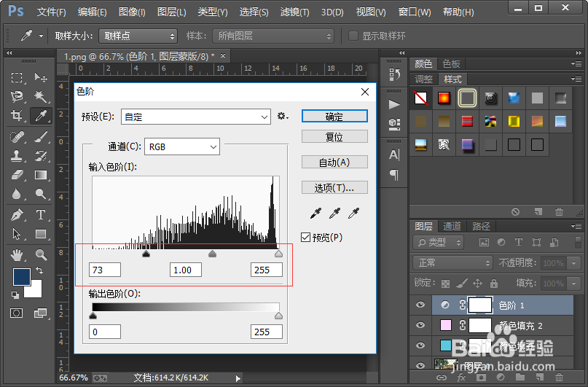Screen dimensions: 588x387
Task: Open the blend mode 正常 dropdown
Action: 452,263
